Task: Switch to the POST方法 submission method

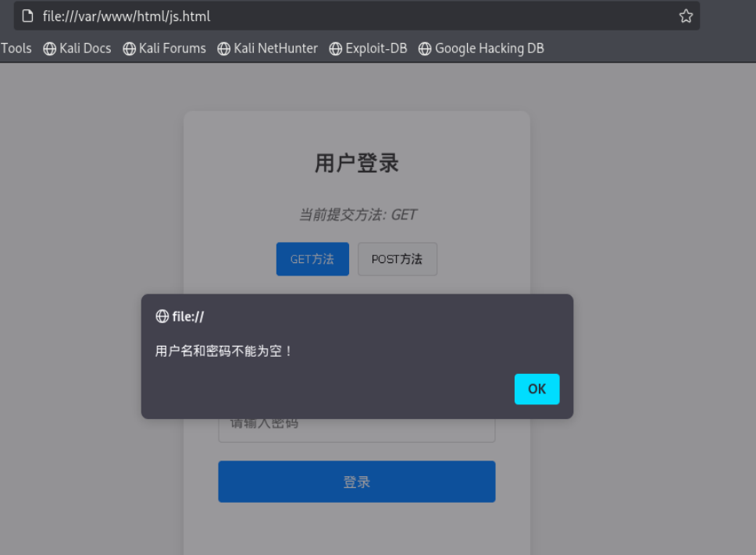Action: click(x=397, y=258)
